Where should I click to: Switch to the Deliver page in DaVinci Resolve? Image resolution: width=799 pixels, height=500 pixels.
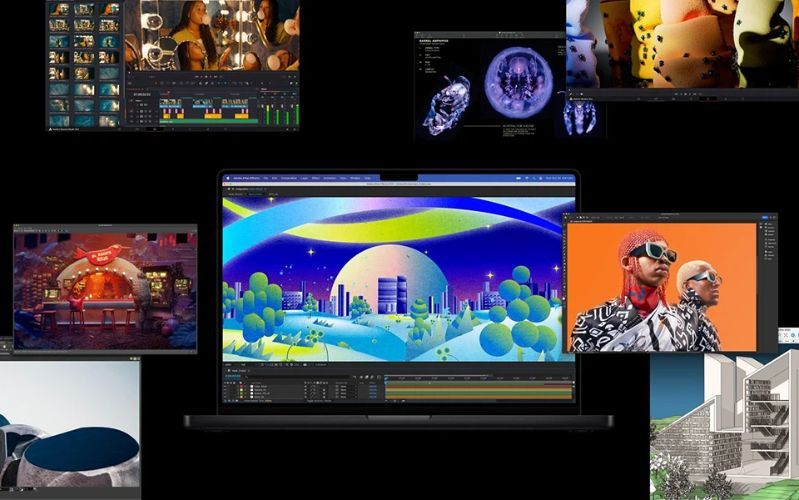pyautogui.click(x=225, y=129)
